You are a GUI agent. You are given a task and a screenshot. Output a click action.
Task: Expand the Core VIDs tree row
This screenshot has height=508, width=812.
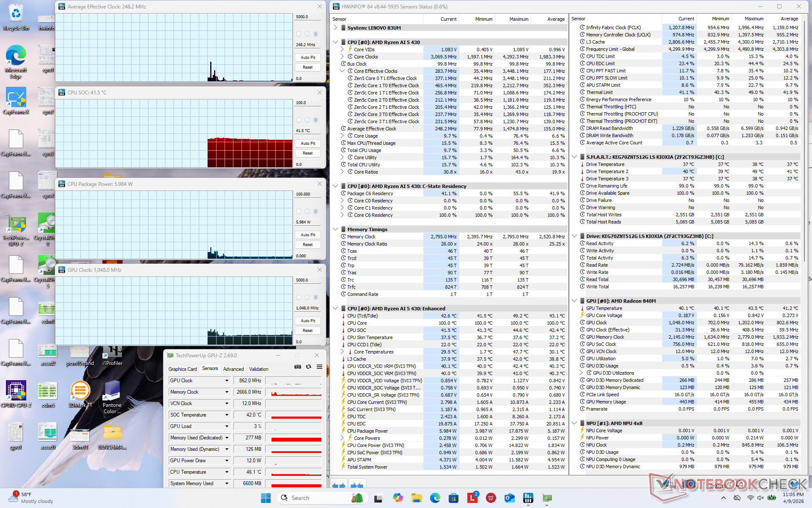click(x=342, y=50)
